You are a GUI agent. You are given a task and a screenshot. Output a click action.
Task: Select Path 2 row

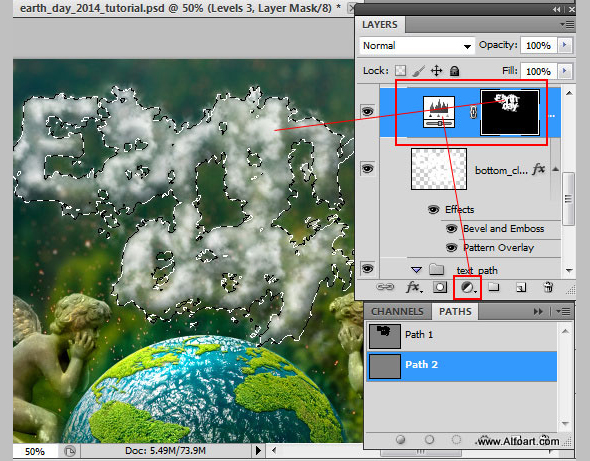(462, 366)
